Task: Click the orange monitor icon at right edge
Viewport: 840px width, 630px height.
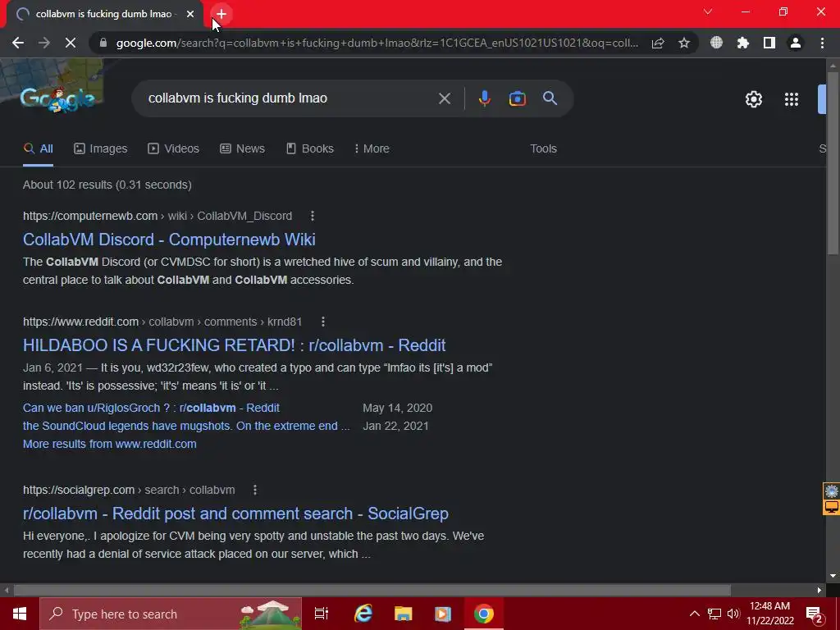Action: (832, 507)
